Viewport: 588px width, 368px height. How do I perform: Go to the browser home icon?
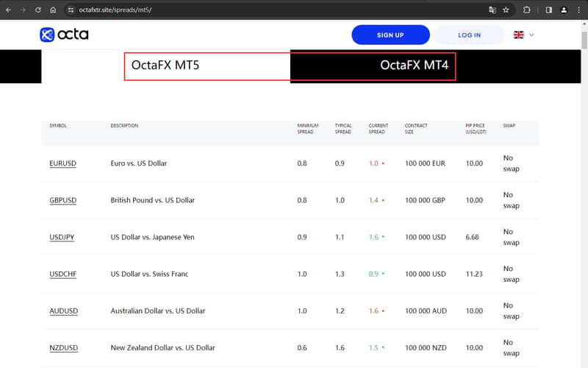(53, 10)
